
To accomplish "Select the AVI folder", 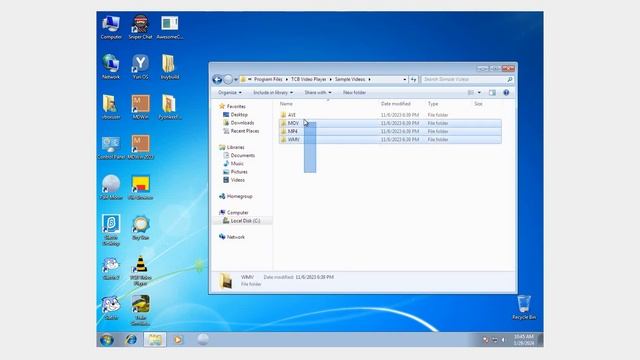I will click(291, 115).
